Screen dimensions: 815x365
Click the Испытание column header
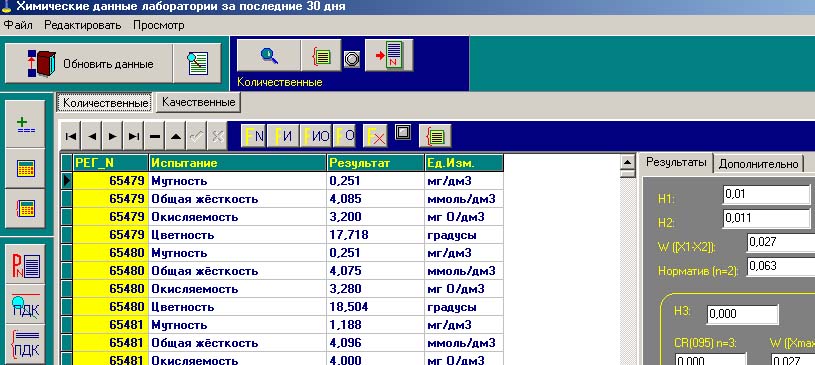click(x=238, y=163)
